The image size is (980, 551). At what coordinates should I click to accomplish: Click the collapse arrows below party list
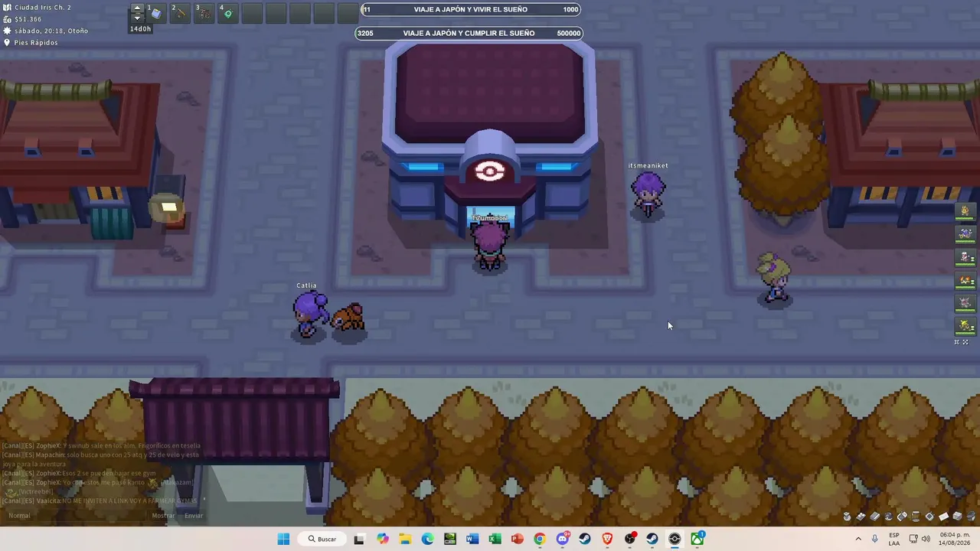click(x=956, y=342)
